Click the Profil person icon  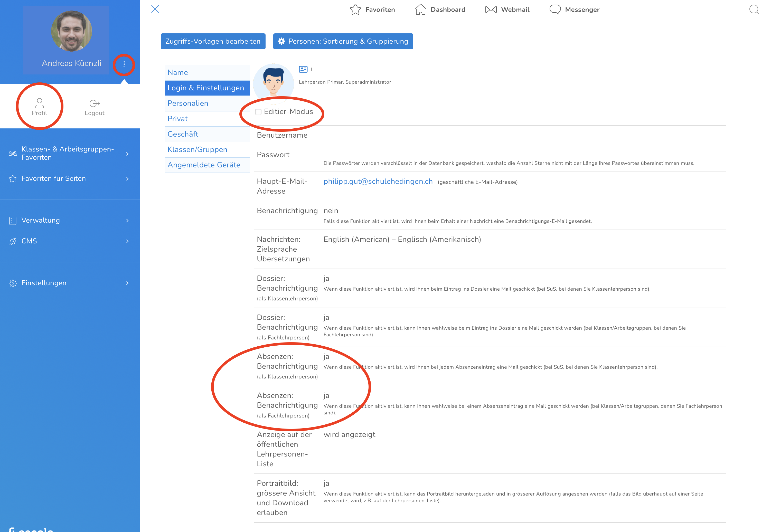click(x=39, y=103)
